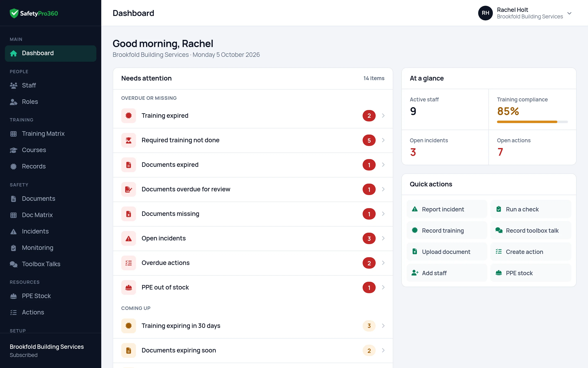This screenshot has width=588, height=368.
Task: Click the Documents expired file icon
Action: click(x=129, y=165)
